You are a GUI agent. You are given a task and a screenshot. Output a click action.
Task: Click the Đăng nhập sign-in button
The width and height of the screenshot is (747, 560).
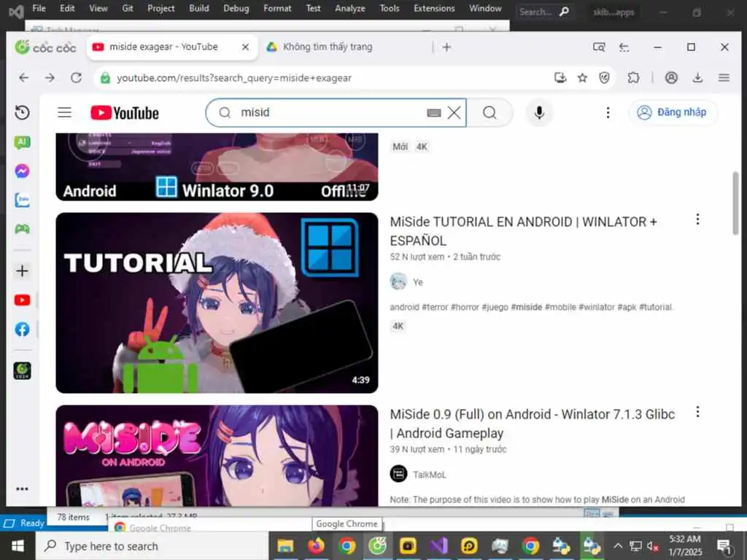click(x=673, y=112)
